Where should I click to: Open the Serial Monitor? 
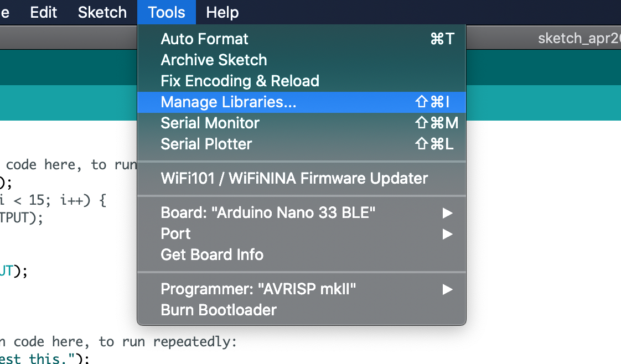pyautogui.click(x=209, y=123)
